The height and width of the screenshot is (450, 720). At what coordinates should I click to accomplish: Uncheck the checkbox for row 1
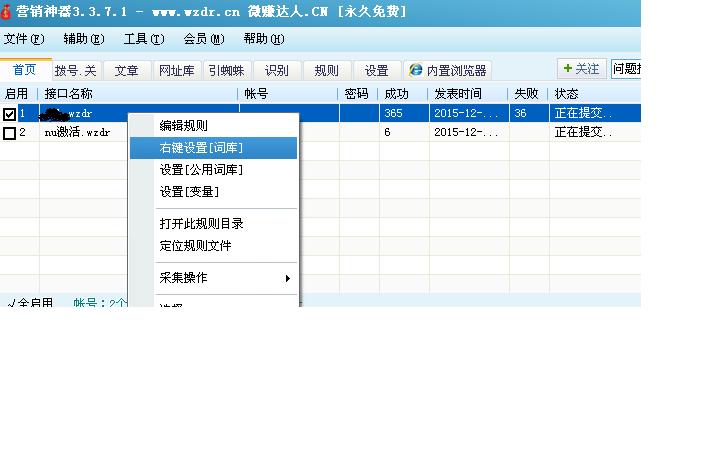pos(10,114)
